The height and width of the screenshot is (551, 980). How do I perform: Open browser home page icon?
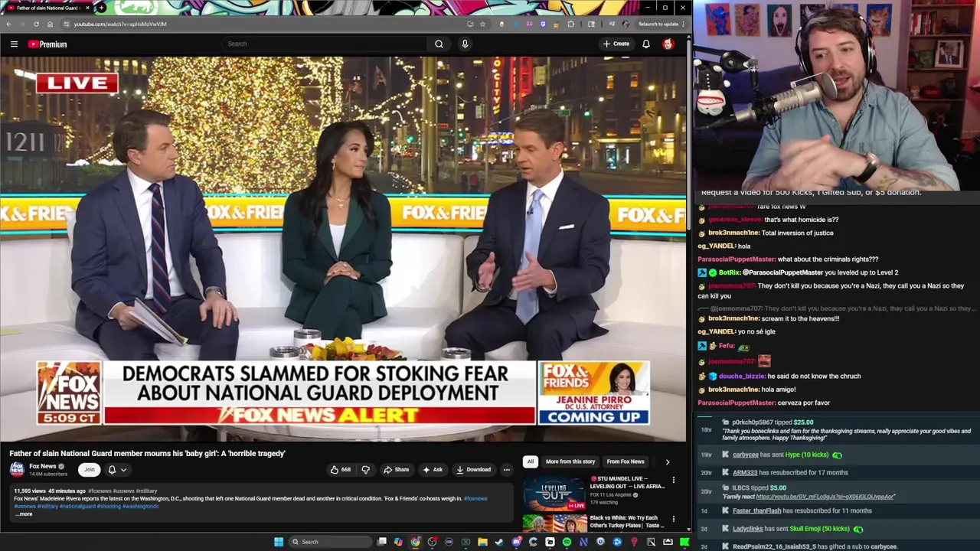coord(50,24)
